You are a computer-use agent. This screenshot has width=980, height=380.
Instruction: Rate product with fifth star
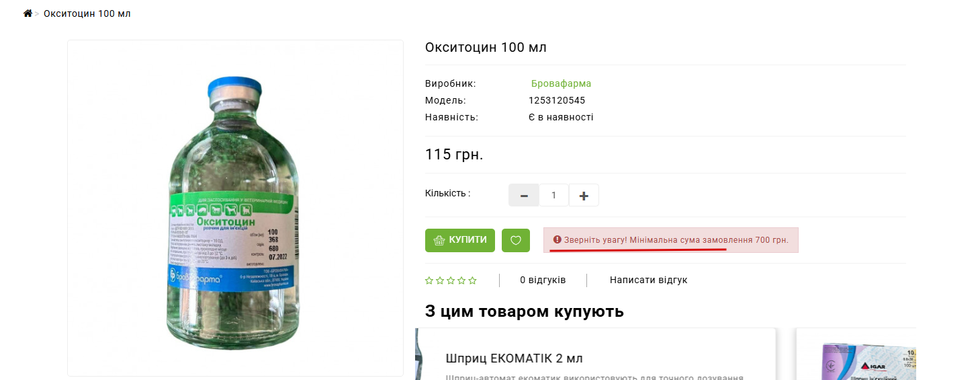[472, 280]
